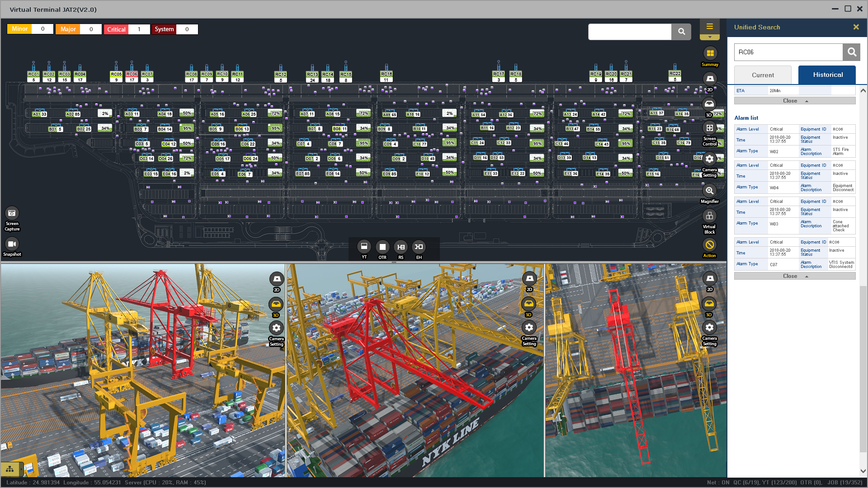The image size is (868, 488).
Task: Click the Snapshot camera icon
Action: coord(12,244)
